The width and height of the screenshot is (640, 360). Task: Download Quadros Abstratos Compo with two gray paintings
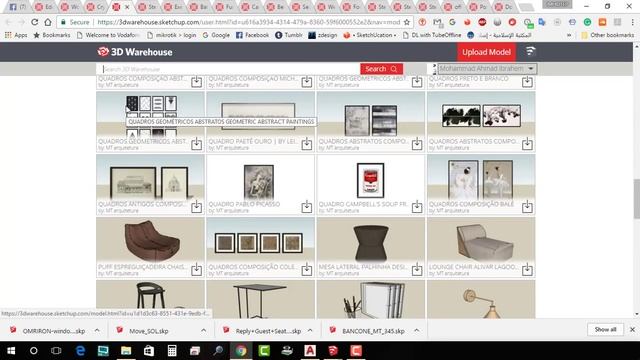(417, 144)
